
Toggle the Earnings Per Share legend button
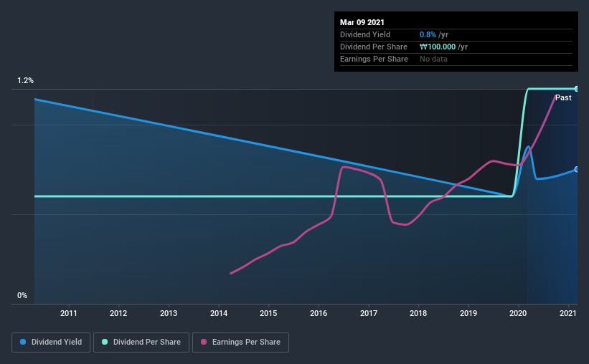[241, 343]
